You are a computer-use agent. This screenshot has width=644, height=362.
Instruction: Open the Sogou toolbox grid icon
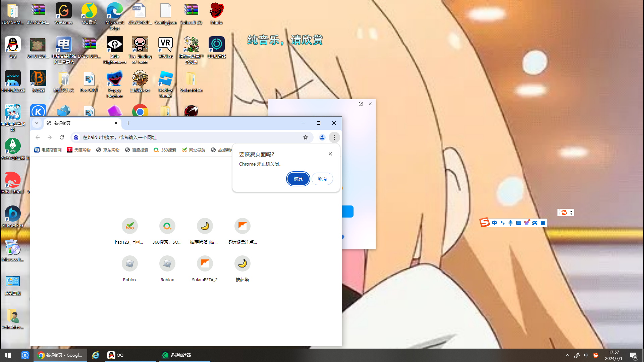[543, 223]
